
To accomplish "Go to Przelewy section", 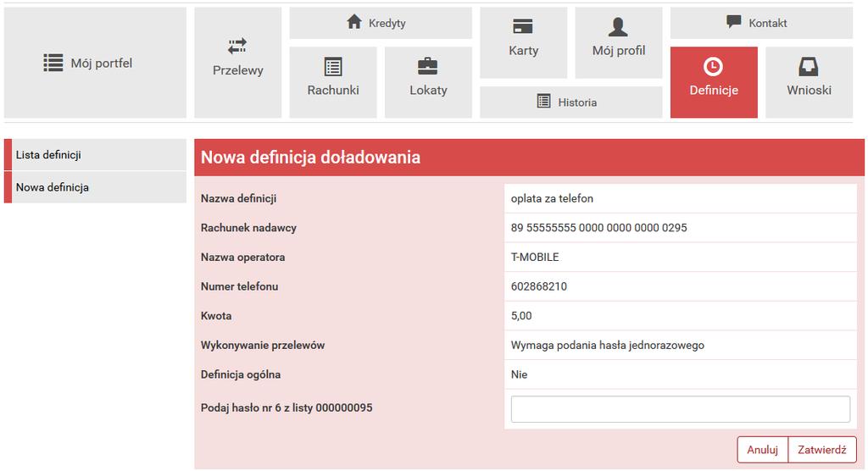I will pos(238,63).
